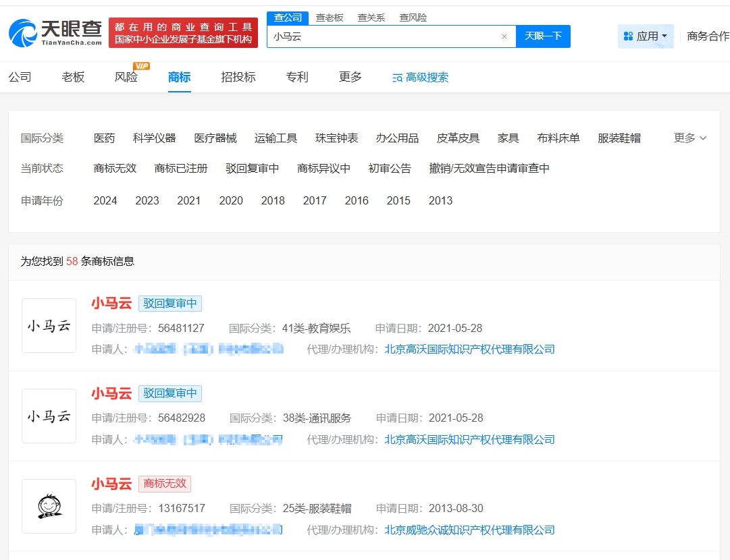
Task: Filter by 医疗器械 category
Action: (x=215, y=138)
